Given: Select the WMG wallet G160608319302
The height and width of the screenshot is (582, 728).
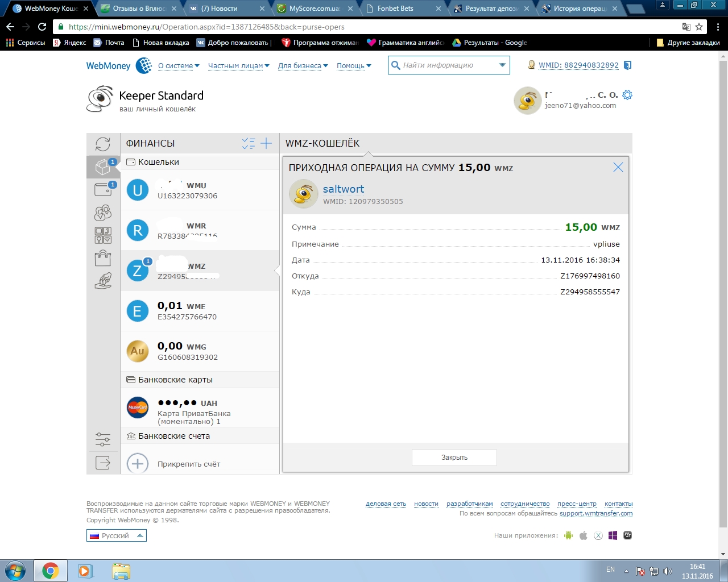Looking at the screenshot, I should [x=200, y=351].
